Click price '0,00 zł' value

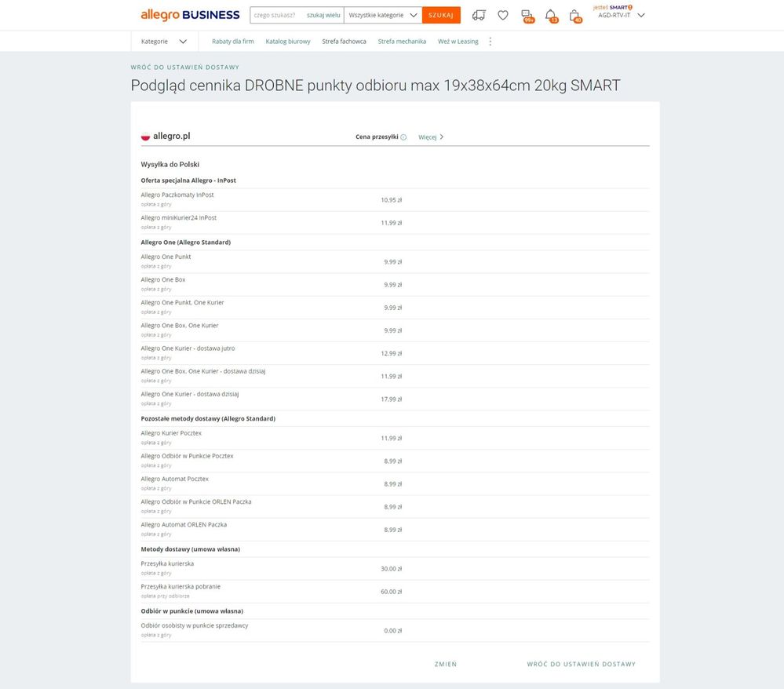[392, 631]
